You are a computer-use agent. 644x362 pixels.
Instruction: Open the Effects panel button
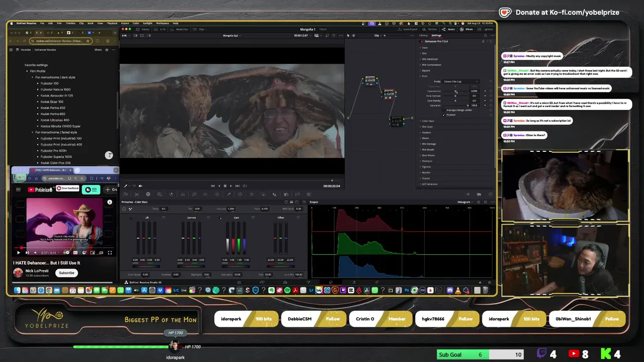click(467, 29)
